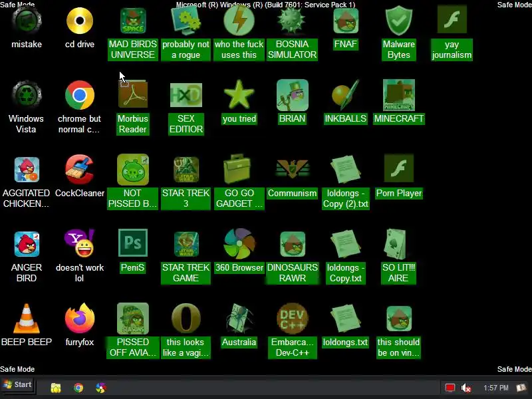This screenshot has height=399, width=532.
Task: Open BOSNIA SIMULATOR mine icon
Action: click(292, 21)
